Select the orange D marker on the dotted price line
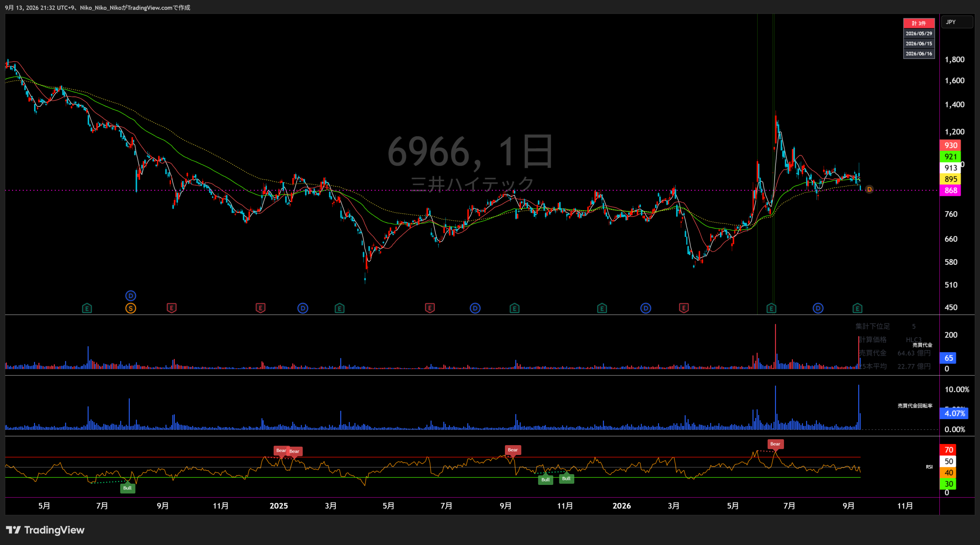 [x=869, y=189]
